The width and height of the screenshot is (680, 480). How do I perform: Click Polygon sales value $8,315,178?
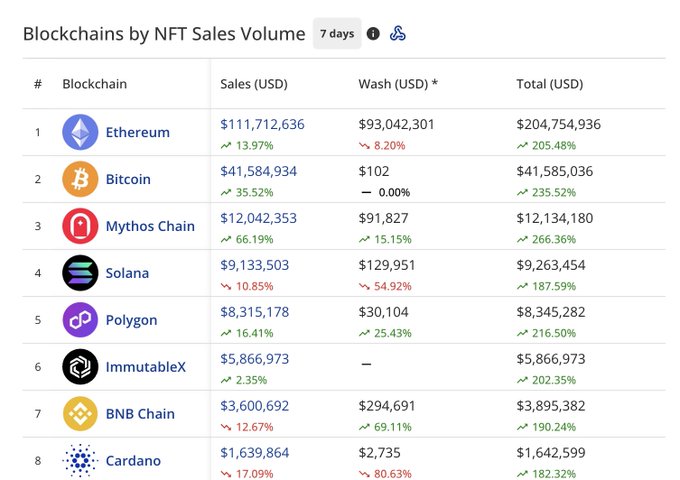(255, 312)
